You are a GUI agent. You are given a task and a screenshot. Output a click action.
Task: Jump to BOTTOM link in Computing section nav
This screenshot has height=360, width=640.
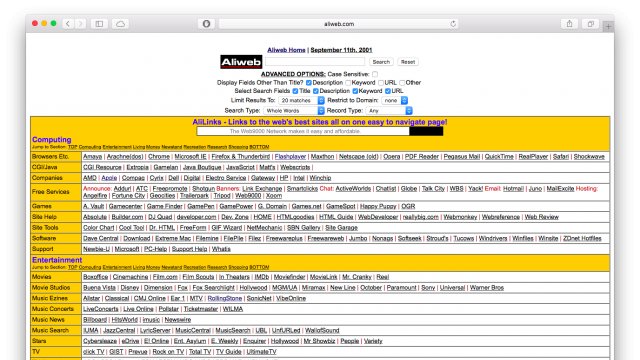[259, 147]
